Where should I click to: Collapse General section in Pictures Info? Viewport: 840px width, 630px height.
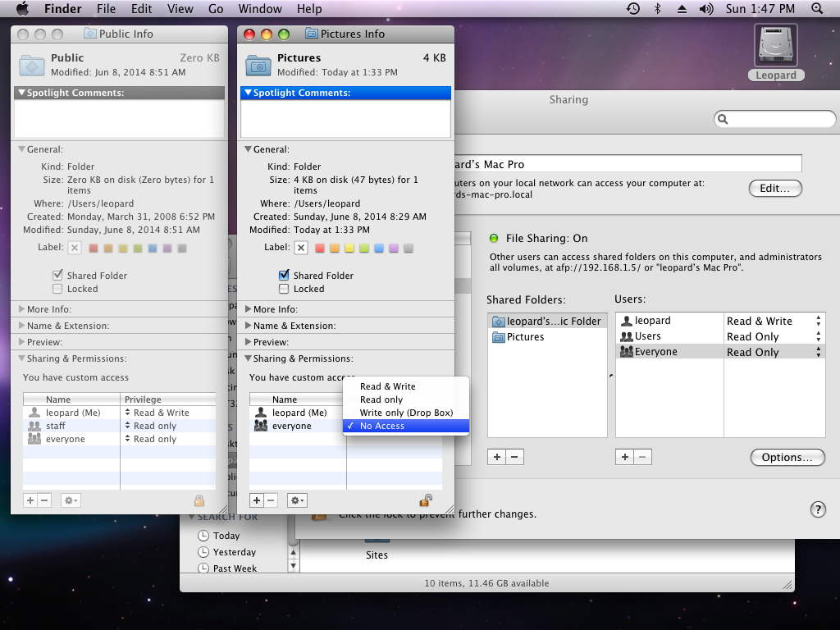(248, 149)
